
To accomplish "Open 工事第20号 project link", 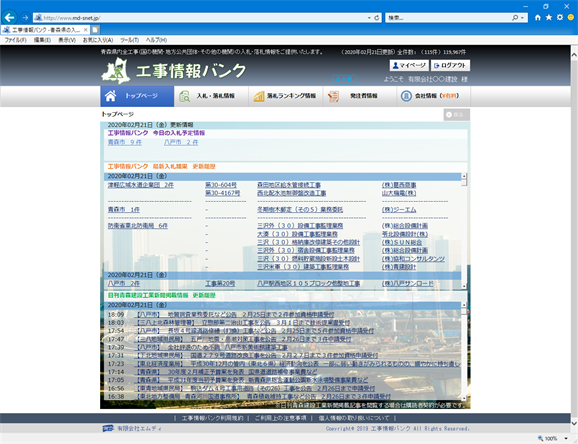I will click(x=220, y=284).
